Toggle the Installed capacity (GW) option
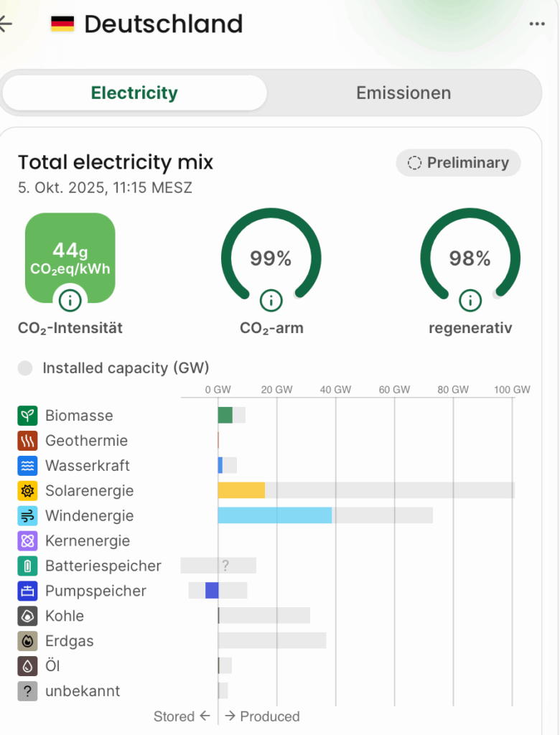560x735 pixels. [26, 368]
